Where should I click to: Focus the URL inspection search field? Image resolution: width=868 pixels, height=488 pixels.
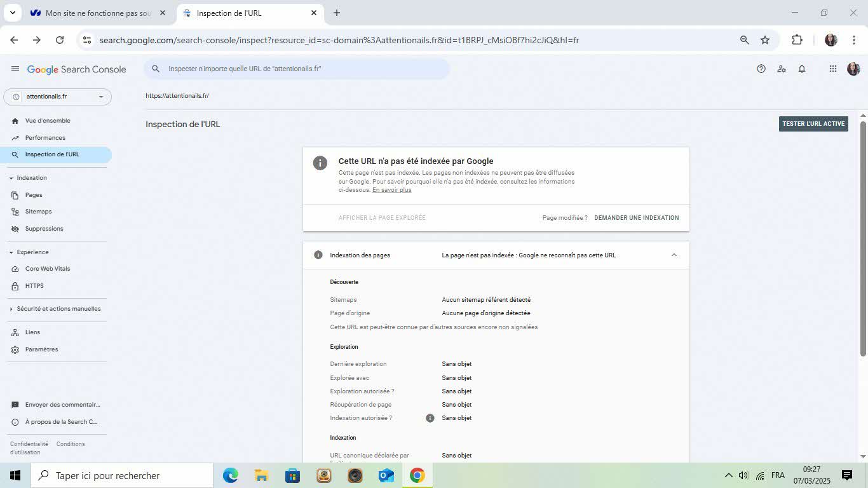(297, 69)
